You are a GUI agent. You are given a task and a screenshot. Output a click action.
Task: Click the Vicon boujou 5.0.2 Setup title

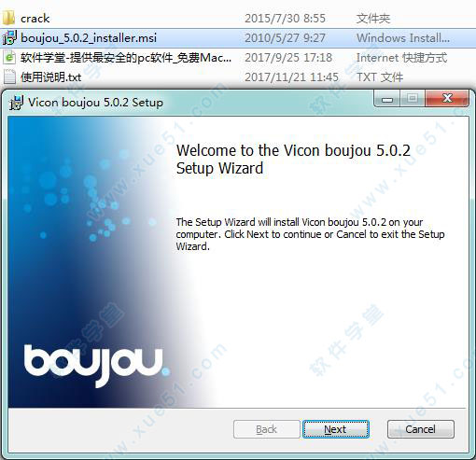click(x=95, y=103)
